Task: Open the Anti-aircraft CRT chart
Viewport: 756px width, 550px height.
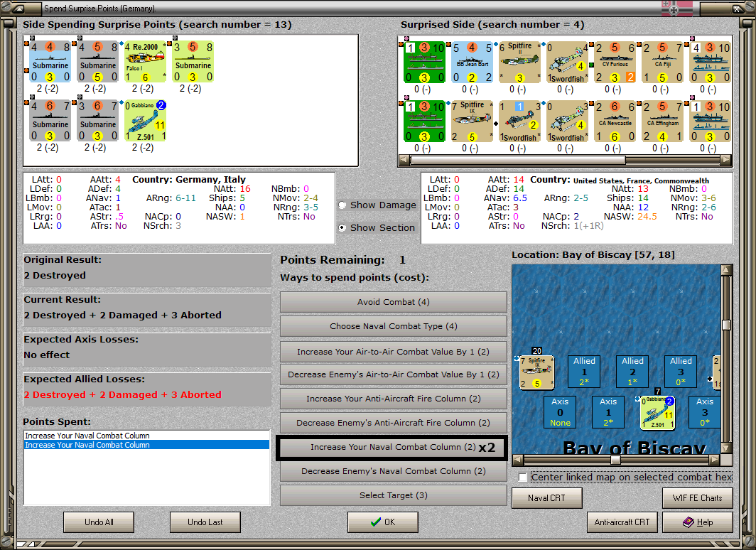Action: tap(622, 522)
